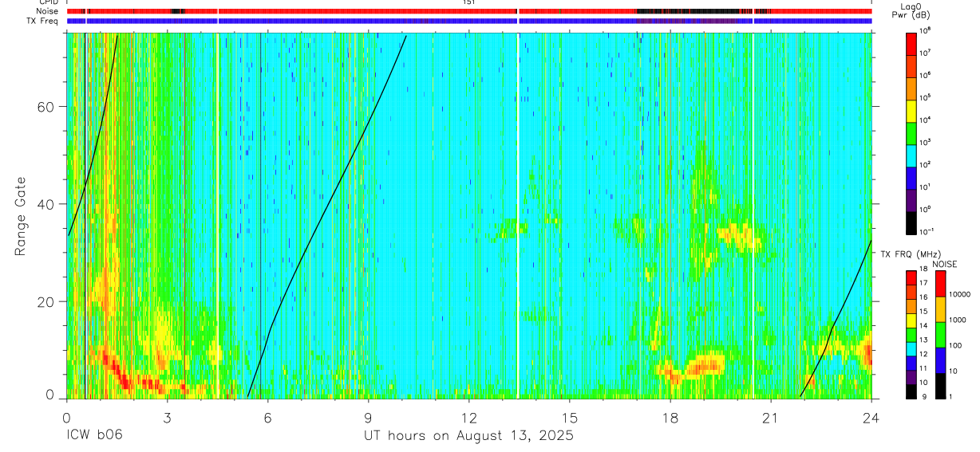980x452 pixels.
Task: Click the '1000' label on NOISE colorbar
Action: point(958,320)
